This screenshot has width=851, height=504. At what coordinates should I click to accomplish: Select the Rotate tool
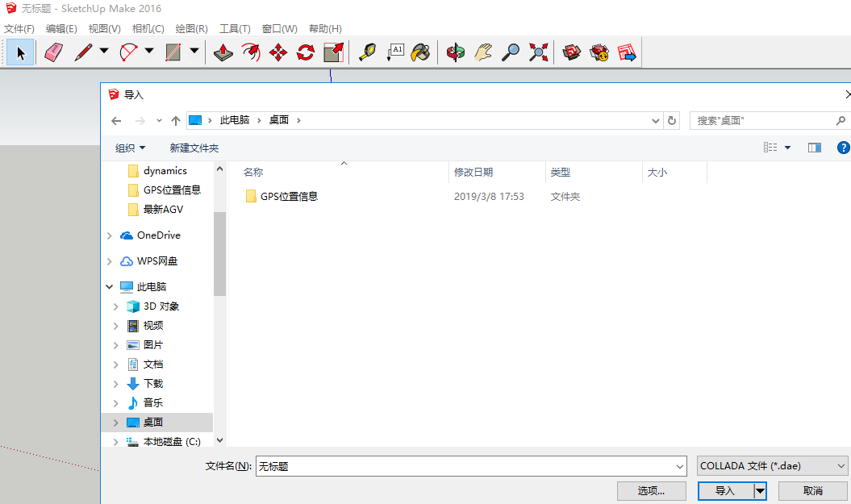tap(306, 52)
